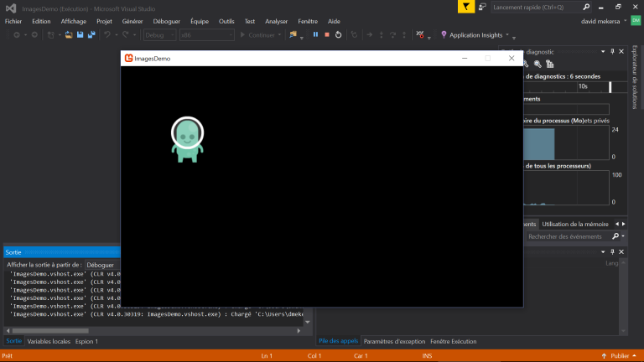Open the Projet menu
The image size is (644, 362).
[x=104, y=21]
